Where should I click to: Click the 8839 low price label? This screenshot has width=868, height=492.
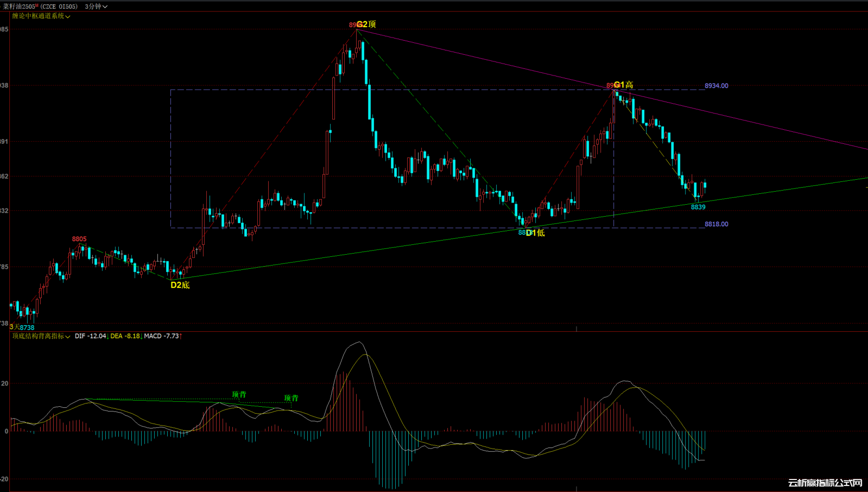[698, 207]
